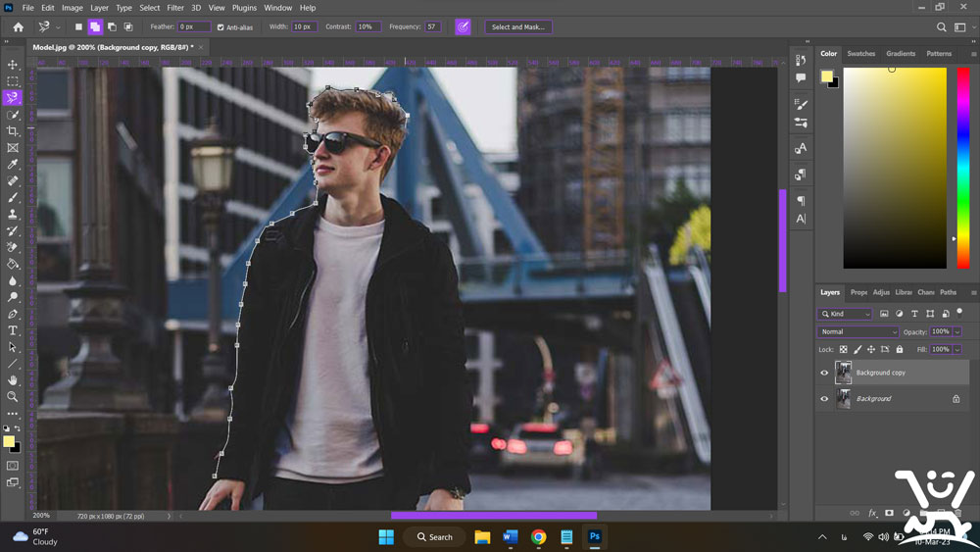Open the Windows Start button
This screenshot has width=980, height=552.
coord(386,537)
